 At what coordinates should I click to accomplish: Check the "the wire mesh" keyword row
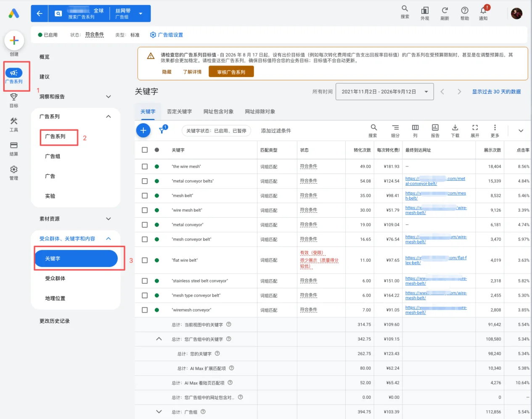pyautogui.click(x=145, y=166)
